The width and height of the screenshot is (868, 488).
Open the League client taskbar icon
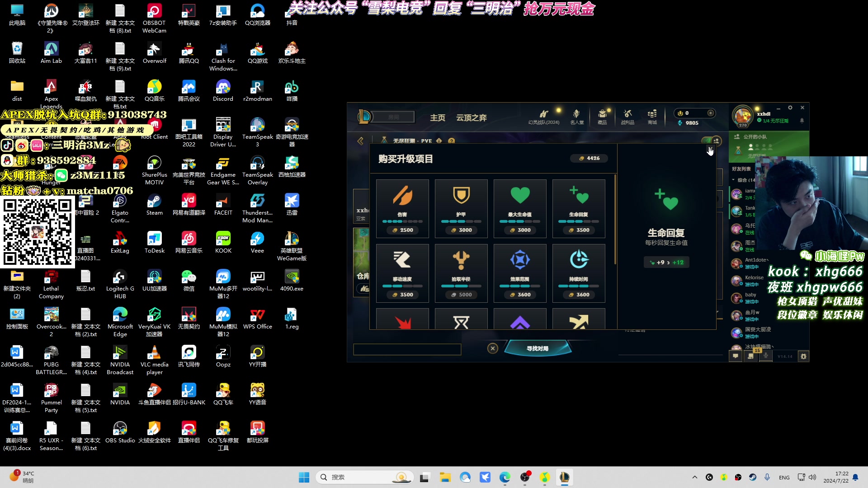tap(564, 477)
